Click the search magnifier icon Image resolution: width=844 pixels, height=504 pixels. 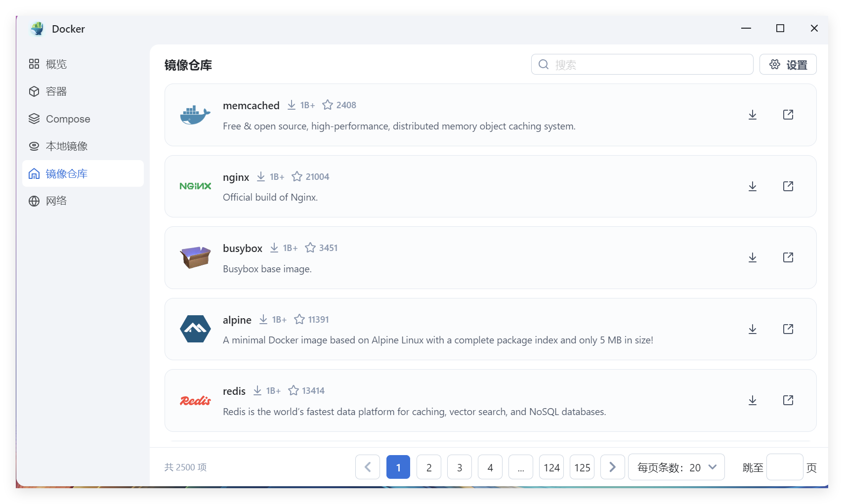544,64
